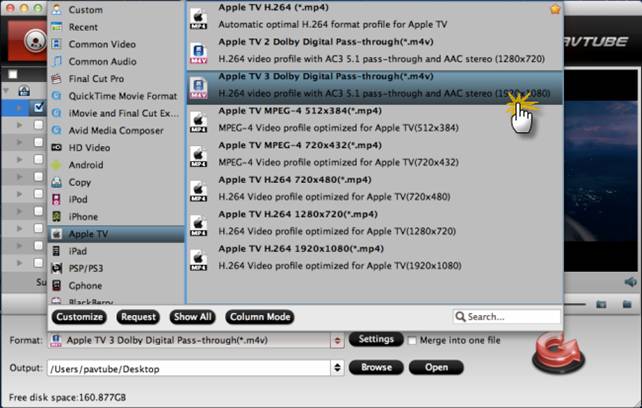This screenshot has width=642, height=408.
Task: Click the PSP/PS3 category icon
Action: click(57, 268)
